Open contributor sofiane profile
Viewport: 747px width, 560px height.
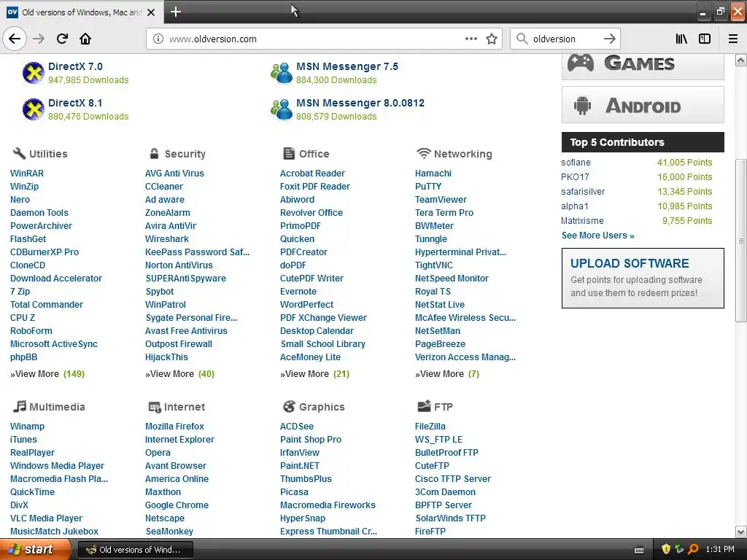point(576,163)
